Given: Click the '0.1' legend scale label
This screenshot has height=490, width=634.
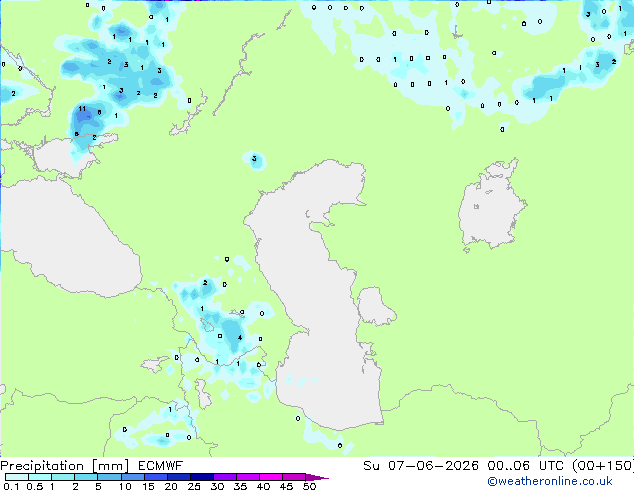Looking at the screenshot, I should click(x=11, y=486).
